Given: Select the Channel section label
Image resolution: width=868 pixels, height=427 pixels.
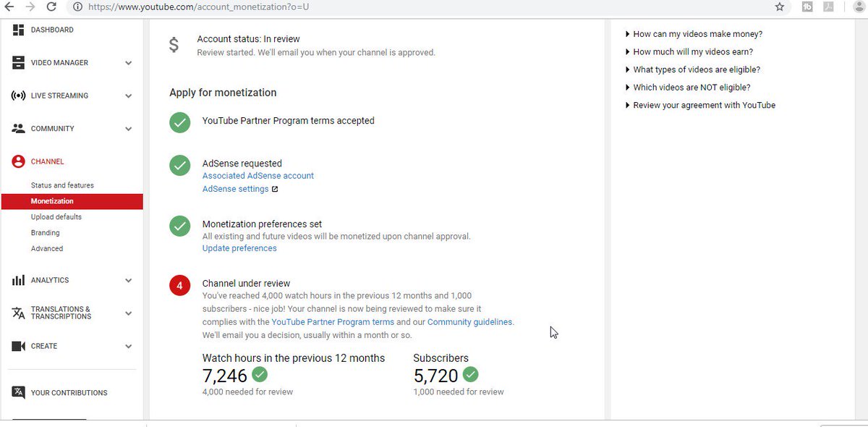Looking at the screenshot, I should tap(48, 161).
